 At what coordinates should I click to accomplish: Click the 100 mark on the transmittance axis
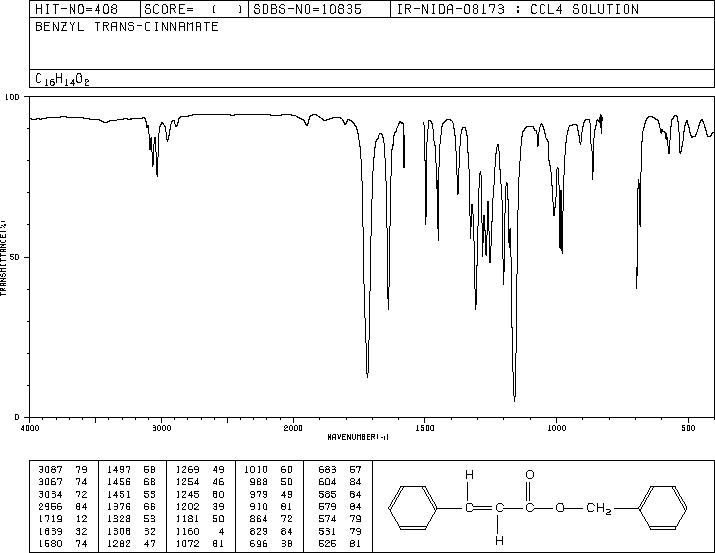point(12,97)
